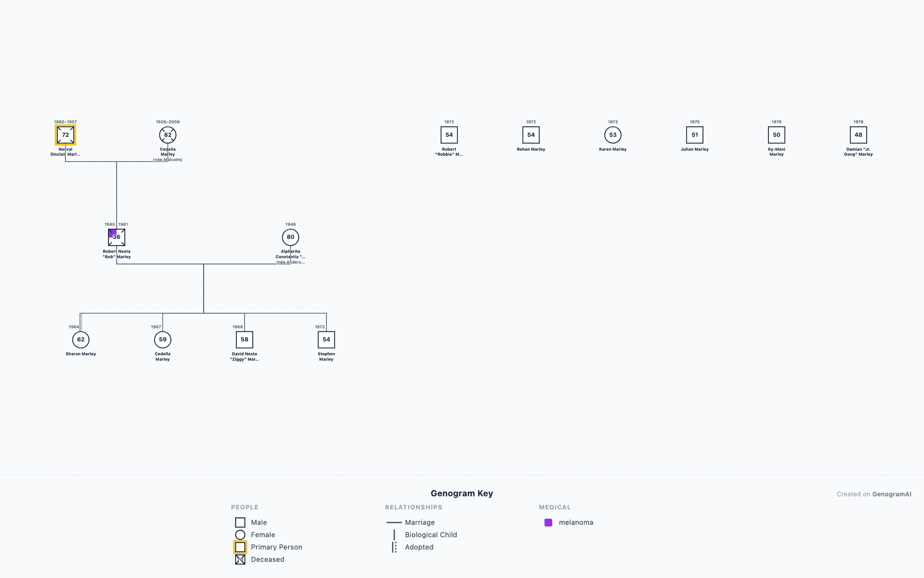The width and height of the screenshot is (924, 578).
Task: Click the Primary Person symbol in key
Action: click(240, 547)
